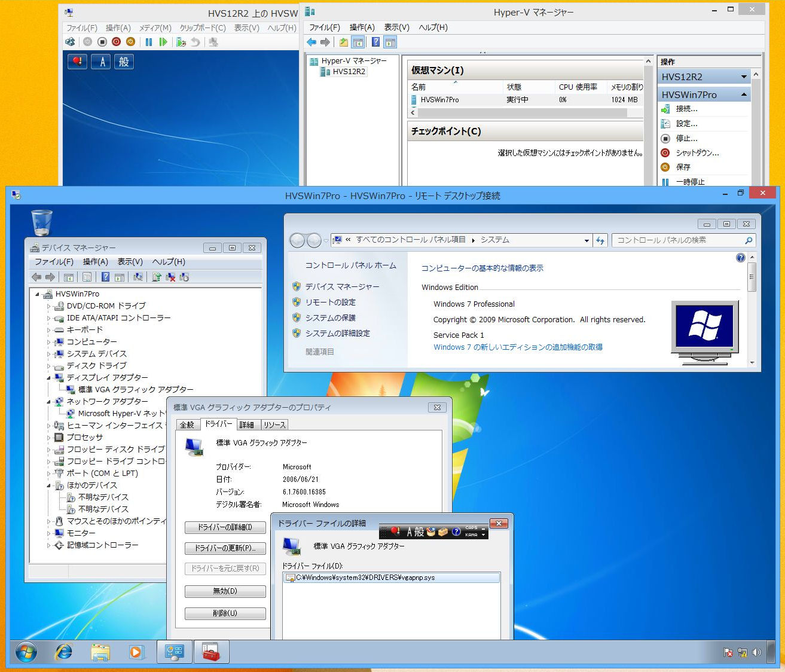Screen dimensions: 785x672
Task: Create a checkpoint via VM toolbar icon
Action: (x=181, y=42)
